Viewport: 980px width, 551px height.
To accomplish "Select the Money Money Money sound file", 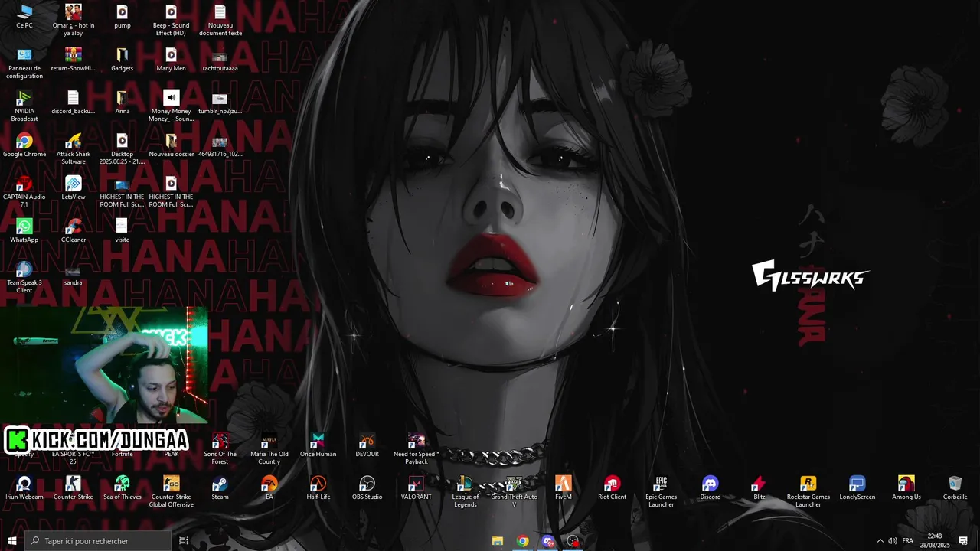I will point(171,106).
